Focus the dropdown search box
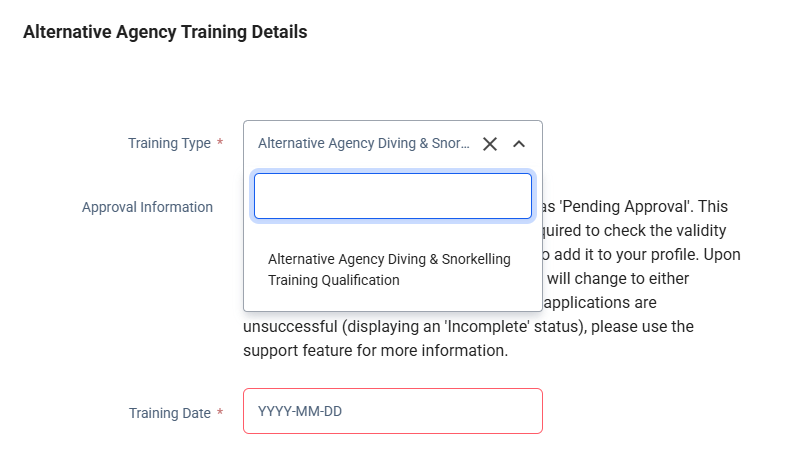The image size is (790, 455). pyautogui.click(x=392, y=196)
